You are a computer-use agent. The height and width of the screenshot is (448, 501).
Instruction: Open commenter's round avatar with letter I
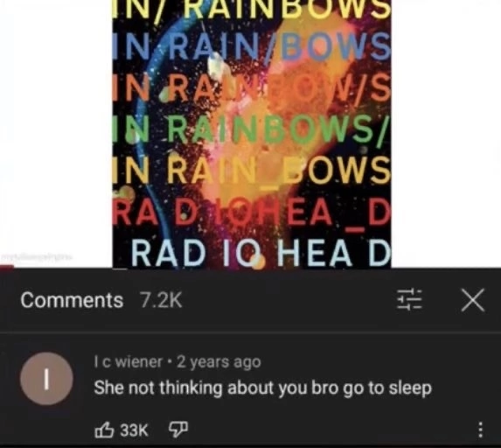(x=46, y=379)
